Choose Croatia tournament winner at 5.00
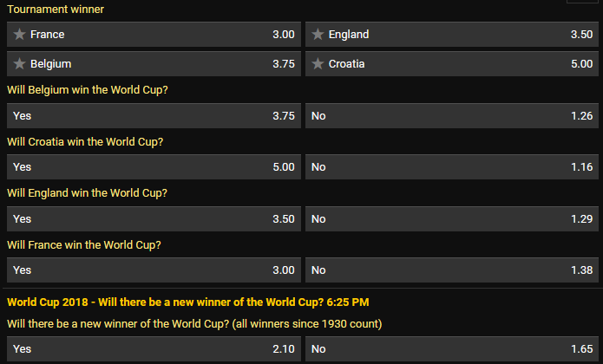This screenshot has height=364, width=603. pos(452,64)
